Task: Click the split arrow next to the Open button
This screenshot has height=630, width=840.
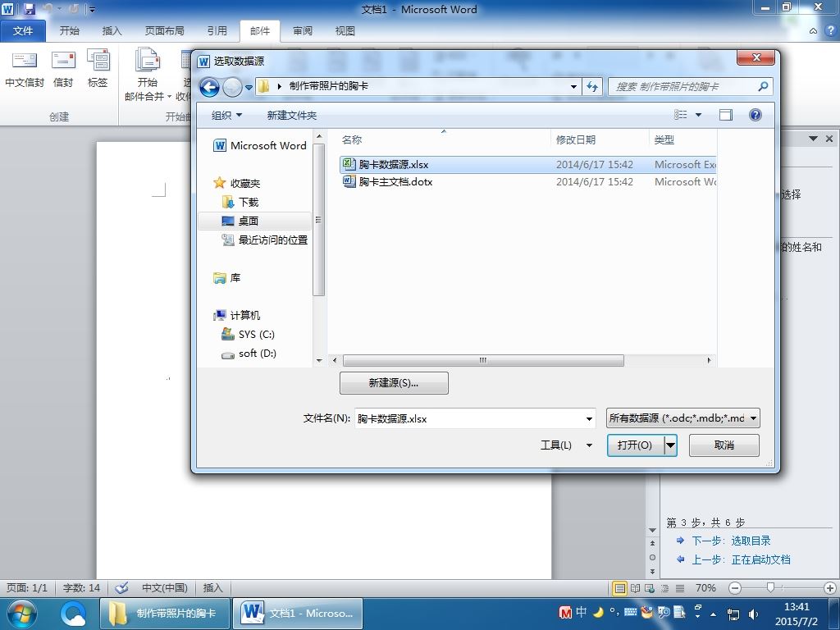Action: pyautogui.click(x=671, y=445)
